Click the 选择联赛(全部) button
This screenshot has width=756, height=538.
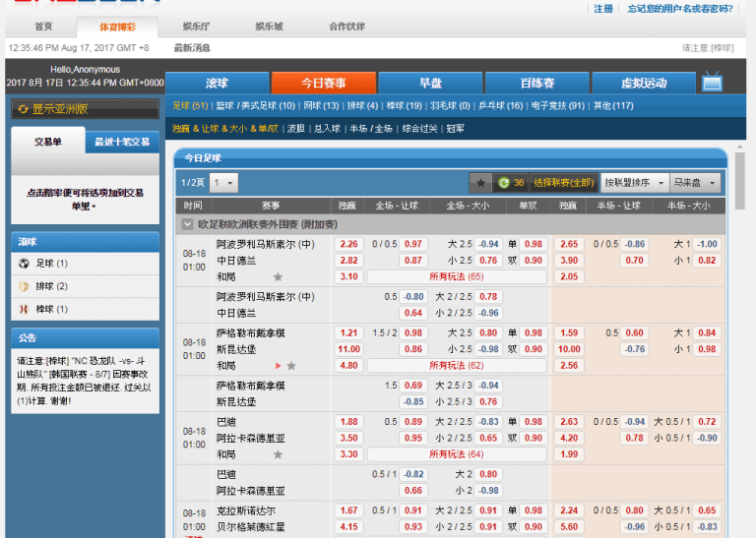(564, 183)
